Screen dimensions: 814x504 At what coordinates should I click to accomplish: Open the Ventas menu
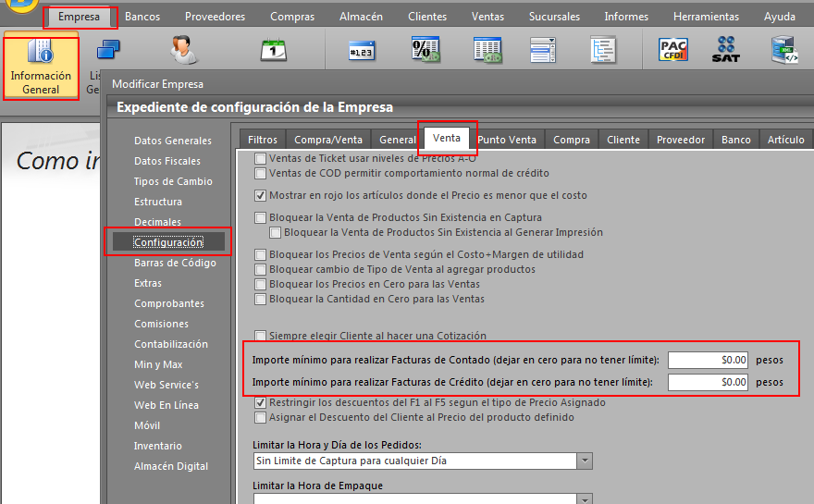(x=487, y=17)
